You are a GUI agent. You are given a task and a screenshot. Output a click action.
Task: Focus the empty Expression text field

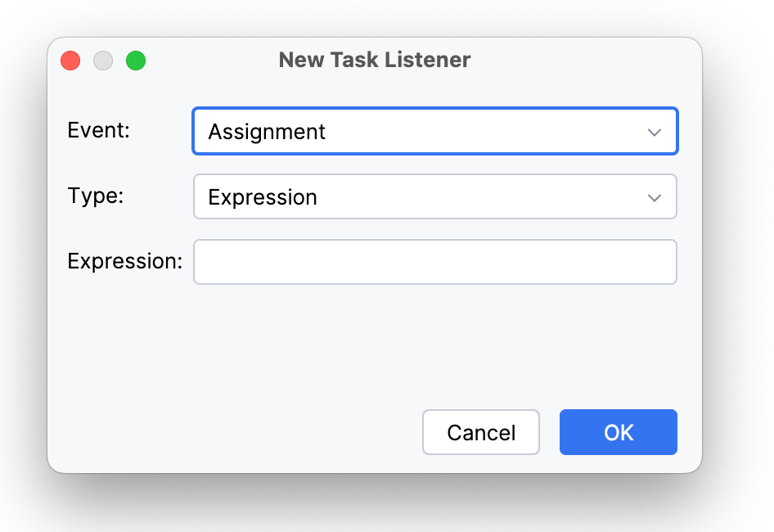click(434, 262)
